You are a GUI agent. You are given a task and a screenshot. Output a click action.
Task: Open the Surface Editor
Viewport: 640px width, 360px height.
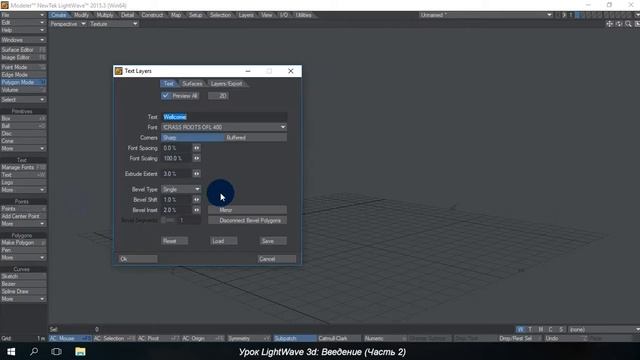pos(23,50)
